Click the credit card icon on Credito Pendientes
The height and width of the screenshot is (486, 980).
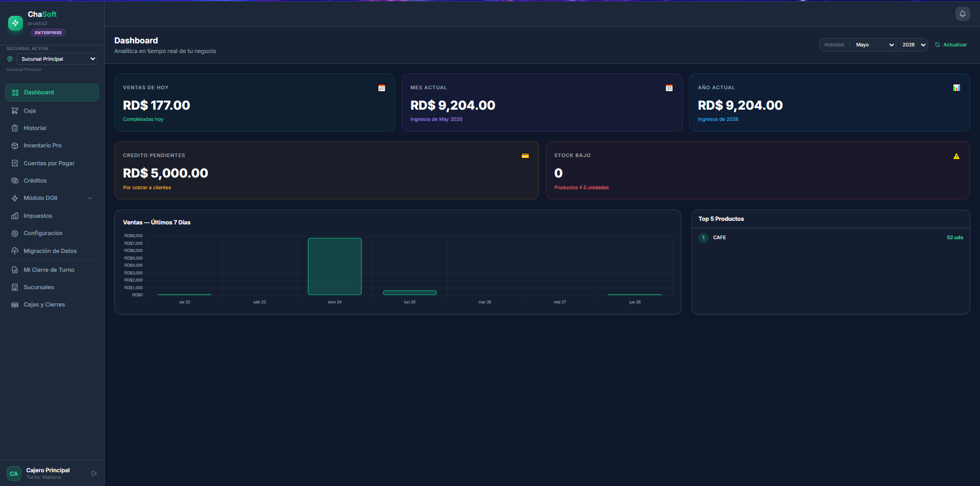(x=525, y=156)
